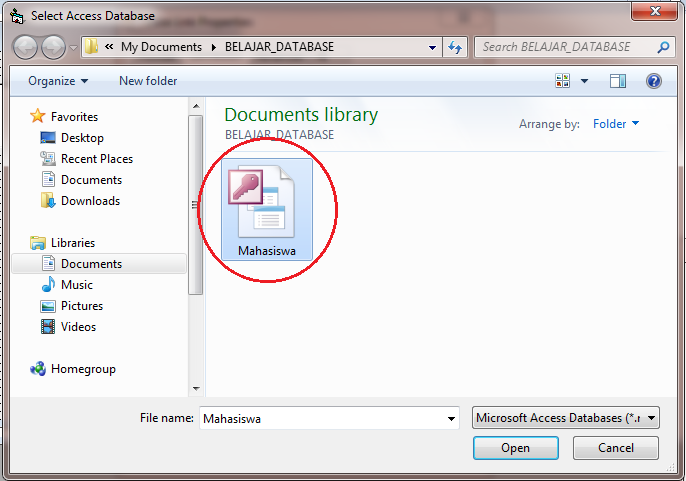This screenshot has height=481, width=686.
Task: Open the Organize menu
Action: click(58, 81)
